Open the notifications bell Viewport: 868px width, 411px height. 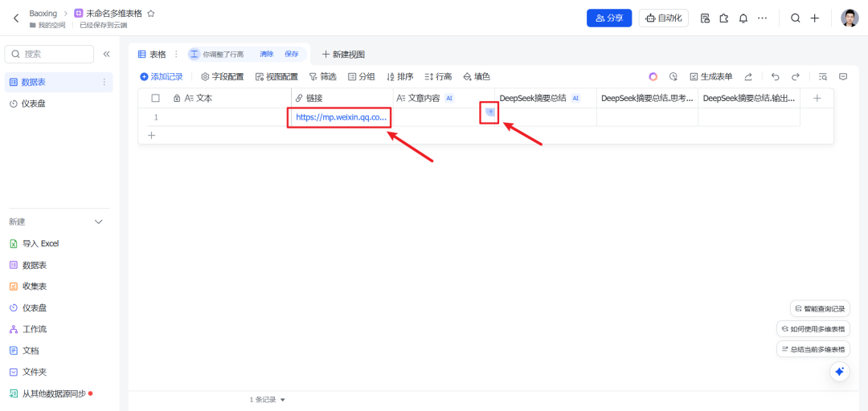[743, 18]
